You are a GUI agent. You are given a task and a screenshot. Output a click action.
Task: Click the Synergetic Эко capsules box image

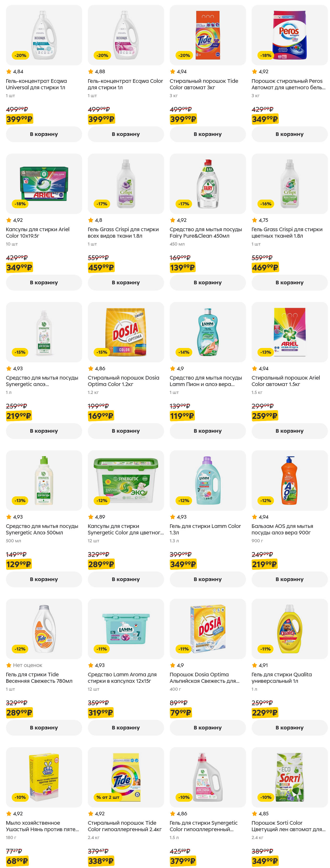click(126, 480)
